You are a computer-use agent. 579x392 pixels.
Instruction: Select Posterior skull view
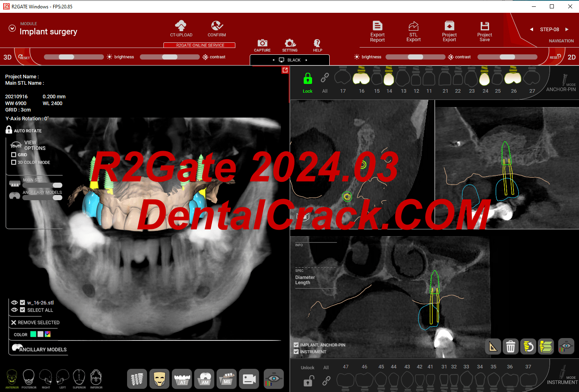pos(29,378)
